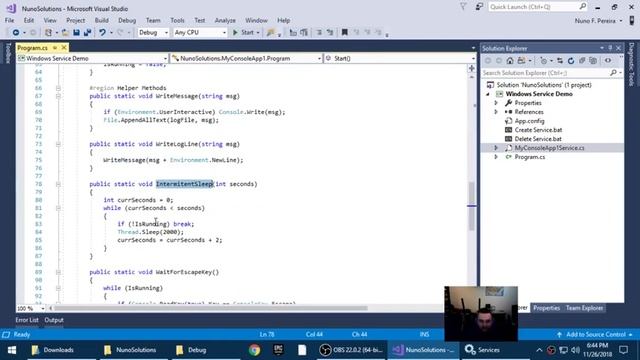Click the feedback icon in the title bar
Viewport: 640px width, 360px height.
[479, 7]
